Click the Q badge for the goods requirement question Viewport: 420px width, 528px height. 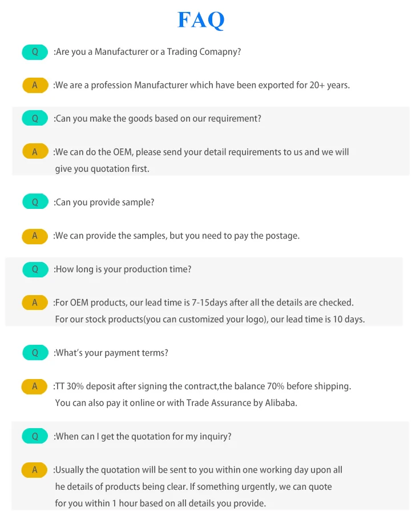pos(35,119)
